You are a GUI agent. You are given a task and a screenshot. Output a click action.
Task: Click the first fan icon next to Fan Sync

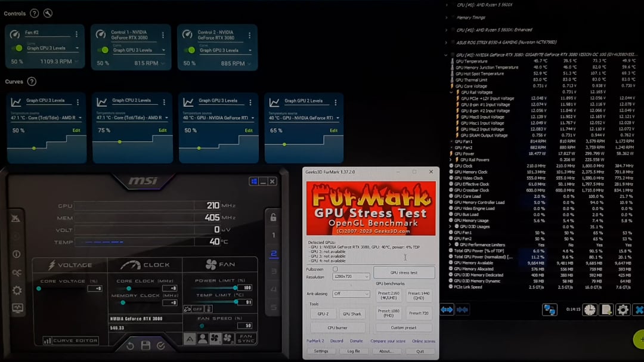pyautogui.click(x=214, y=337)
